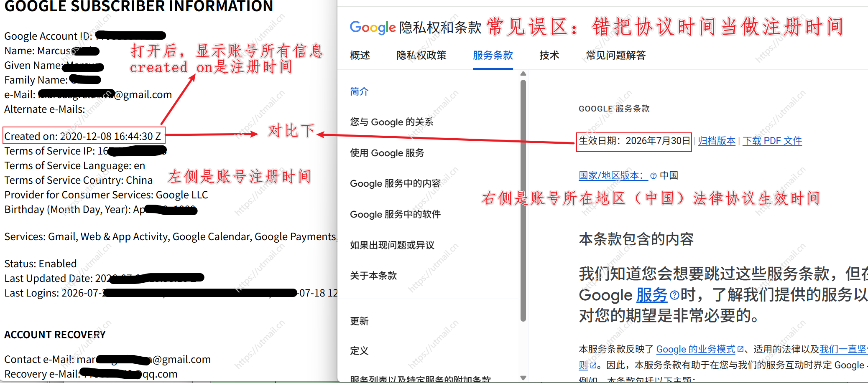Click the 定义 sidebar link
This screenshot has height=383, width=868.
tap(359, 351)
